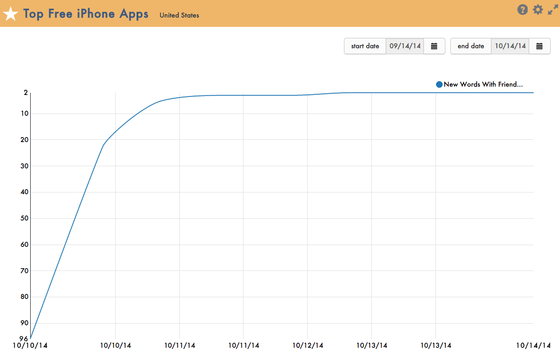Open the start date calendar picker
This screenshot has width=560, height=362.
(x=434, y=46)
